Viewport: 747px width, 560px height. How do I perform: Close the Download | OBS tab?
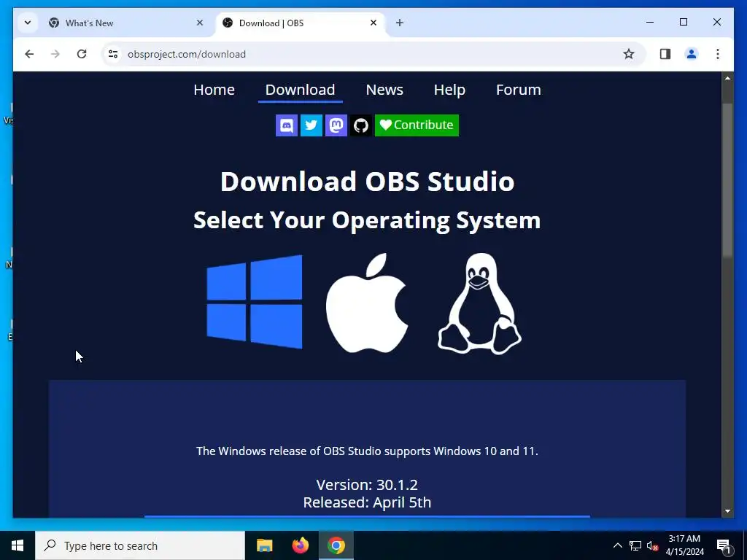[x=373, y=23]
